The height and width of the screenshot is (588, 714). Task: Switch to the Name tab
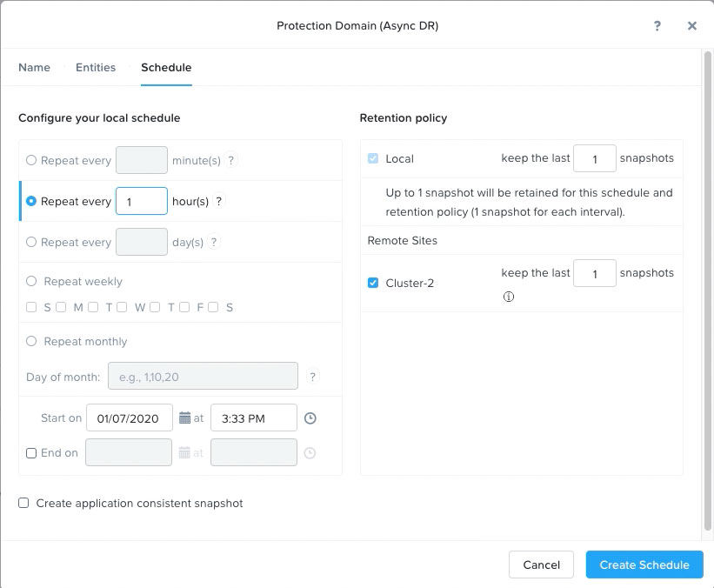click(x=34, y=67)
